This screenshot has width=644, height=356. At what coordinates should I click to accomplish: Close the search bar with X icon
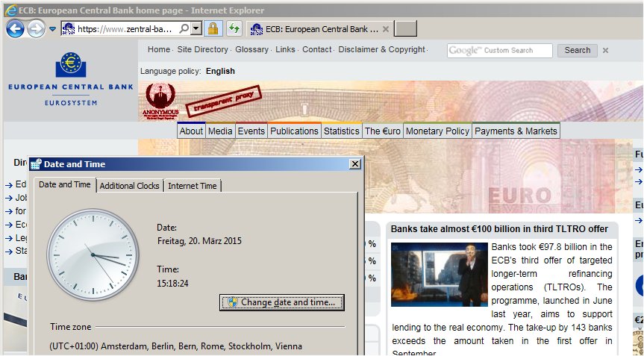click(605, 51)
